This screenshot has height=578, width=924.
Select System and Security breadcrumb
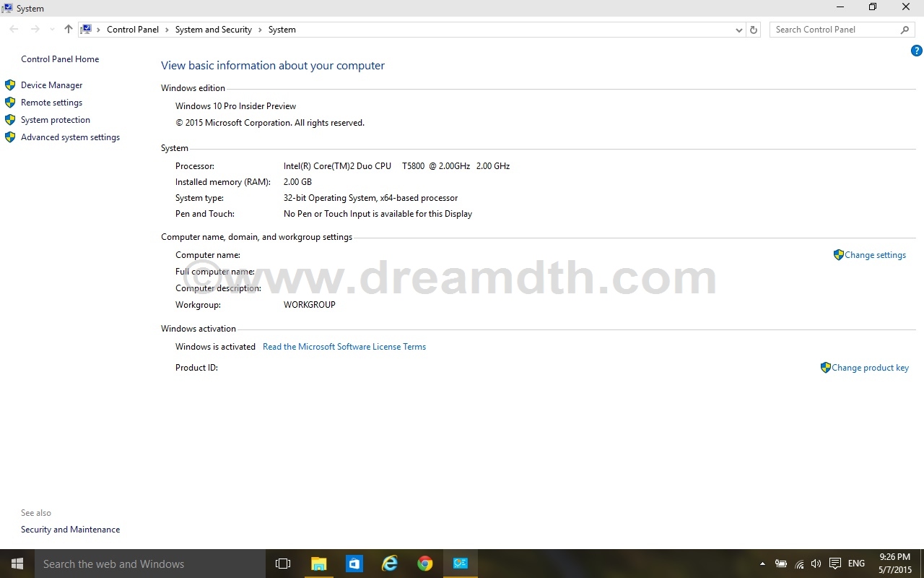coord(213,30)
